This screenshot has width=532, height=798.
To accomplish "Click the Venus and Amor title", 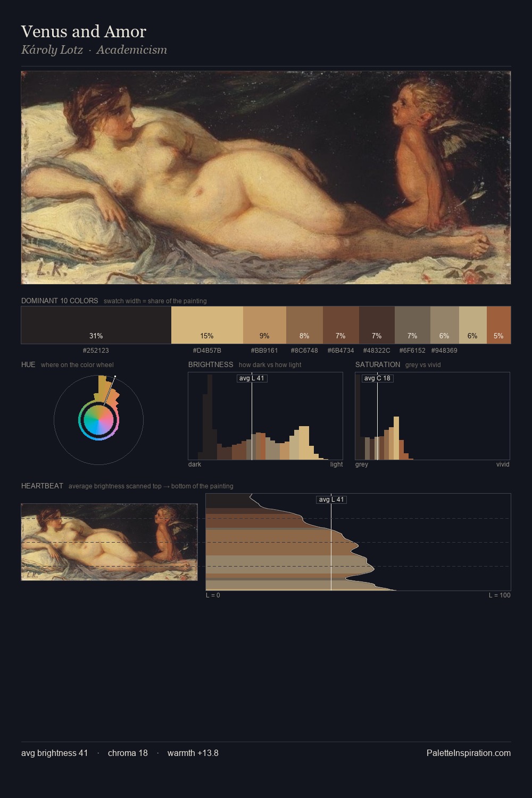I will (x=84, y=31).
